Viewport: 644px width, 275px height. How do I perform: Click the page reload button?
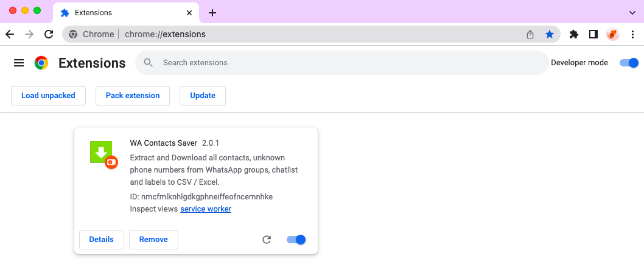[49, 34]
